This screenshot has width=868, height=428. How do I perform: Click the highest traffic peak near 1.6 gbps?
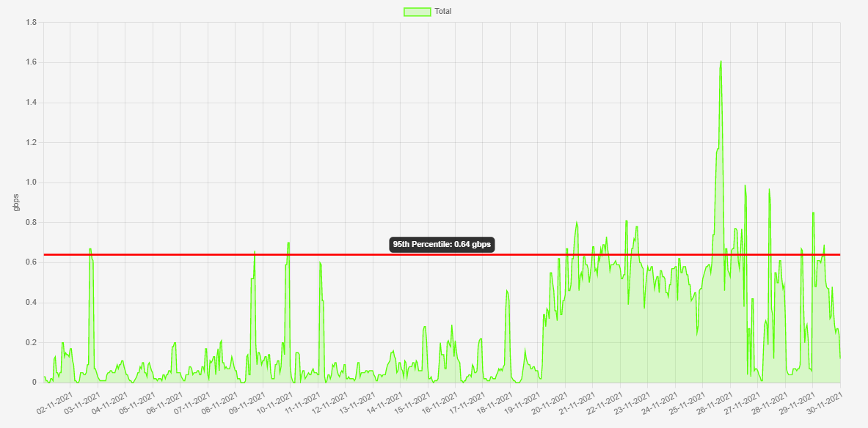pyautogui.click(x=721, y=62)
